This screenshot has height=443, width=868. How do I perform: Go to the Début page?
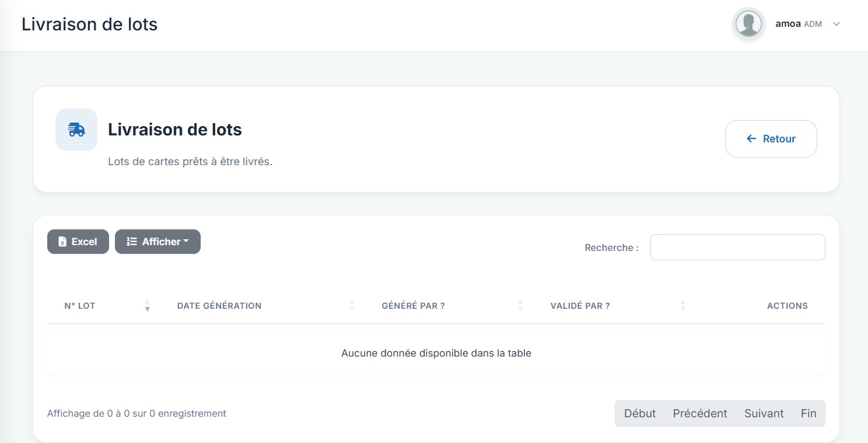click(x=640, y=413)
